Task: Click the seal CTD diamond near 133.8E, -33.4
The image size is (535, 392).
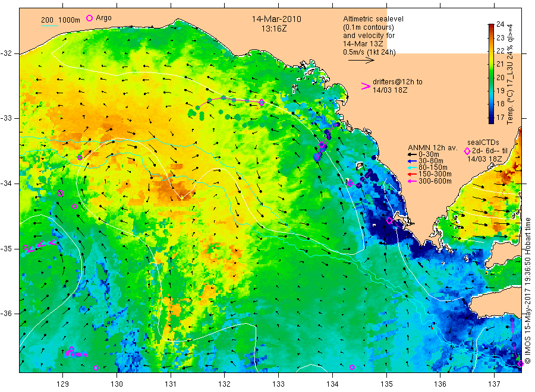Action: point(322,144)
